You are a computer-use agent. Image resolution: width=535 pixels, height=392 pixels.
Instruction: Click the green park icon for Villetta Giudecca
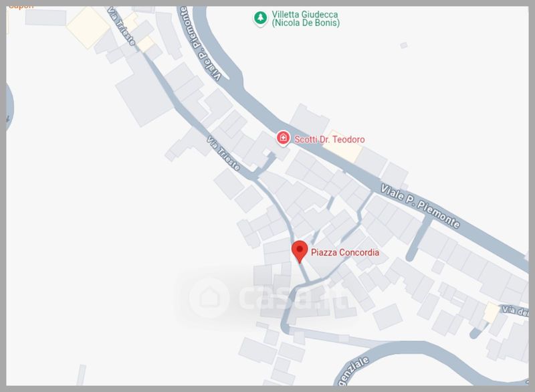[260, 18]
